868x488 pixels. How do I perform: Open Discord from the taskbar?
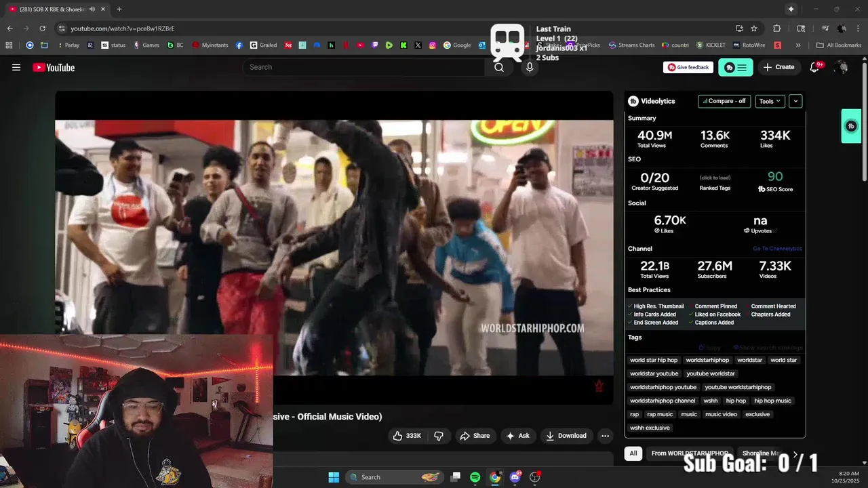click(x=515, y=477)
